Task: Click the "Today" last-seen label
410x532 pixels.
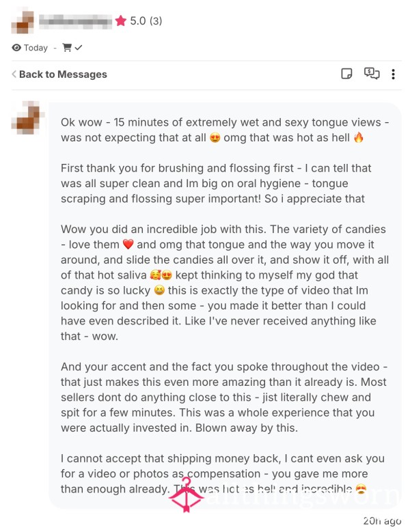Action: coord(36,48)
